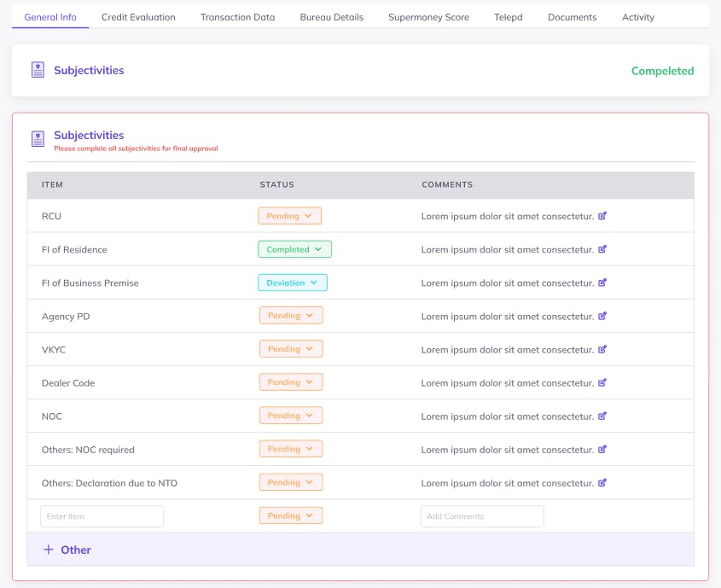Edit the Dealer Code comment
Viewport: 721px width, 588px height.
(x=602, y=382)
